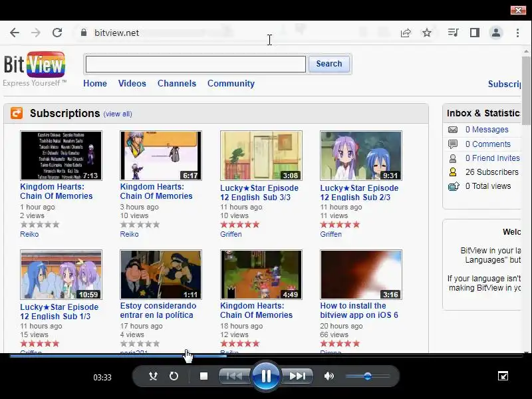The height and width of the screenshot is (399, 532).
Task: Open the Reiko channel under the 1 hour ago video
Action: click(x=29, y=234)
